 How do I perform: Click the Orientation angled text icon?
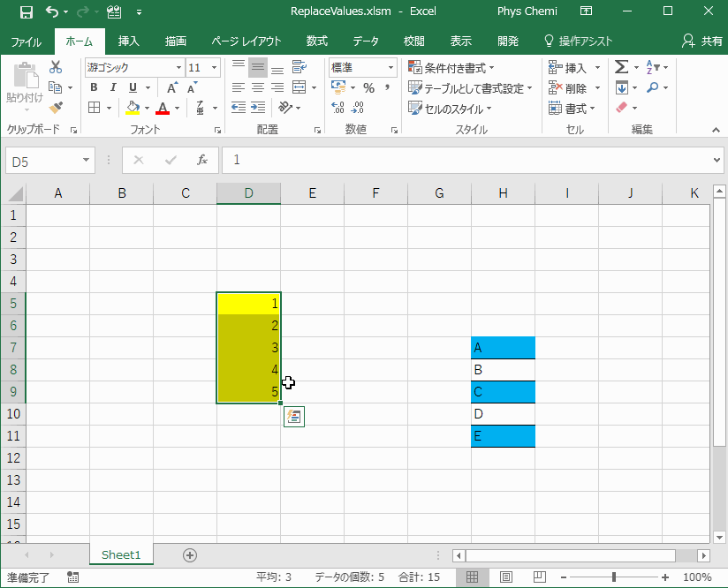285,108
